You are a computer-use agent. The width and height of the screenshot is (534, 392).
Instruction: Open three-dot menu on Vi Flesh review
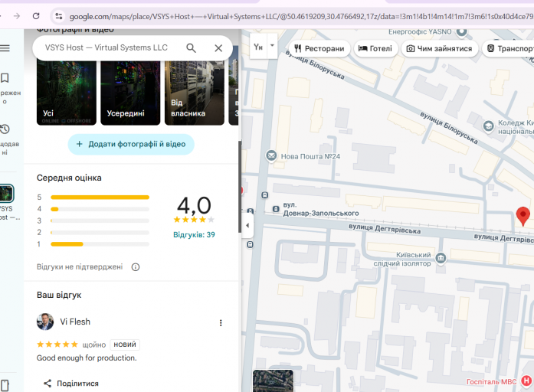point(221,322)
